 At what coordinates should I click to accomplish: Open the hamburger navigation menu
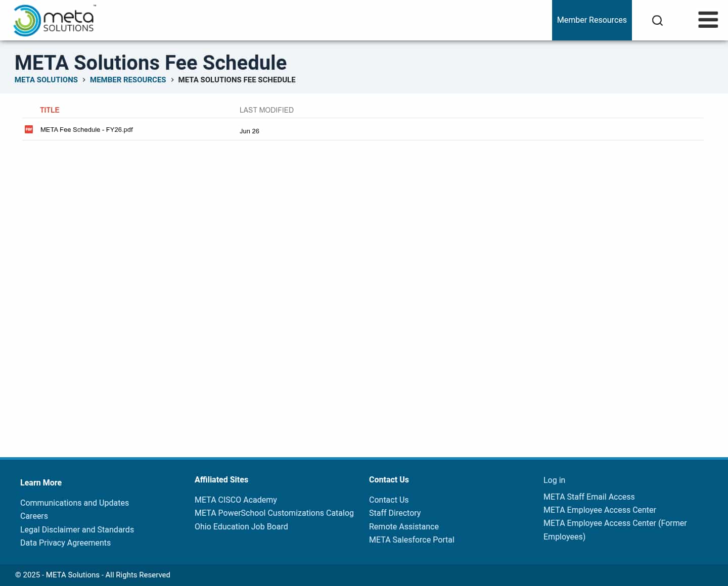tap(708, 20)
